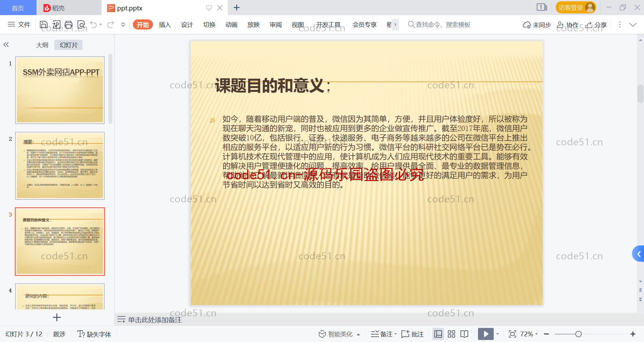This screenshot has height=342, width=644.
Task: Click the export to PDF icon
Action: [x=56, y=24]
